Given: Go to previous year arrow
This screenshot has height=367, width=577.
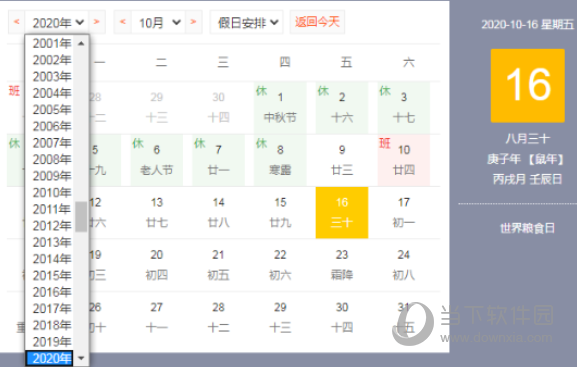Looking at the screenshot, I should [17, 22].
